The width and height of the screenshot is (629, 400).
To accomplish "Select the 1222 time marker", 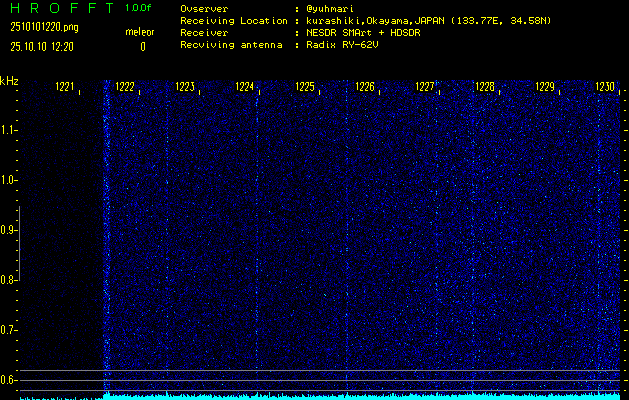I will (125, 88).
